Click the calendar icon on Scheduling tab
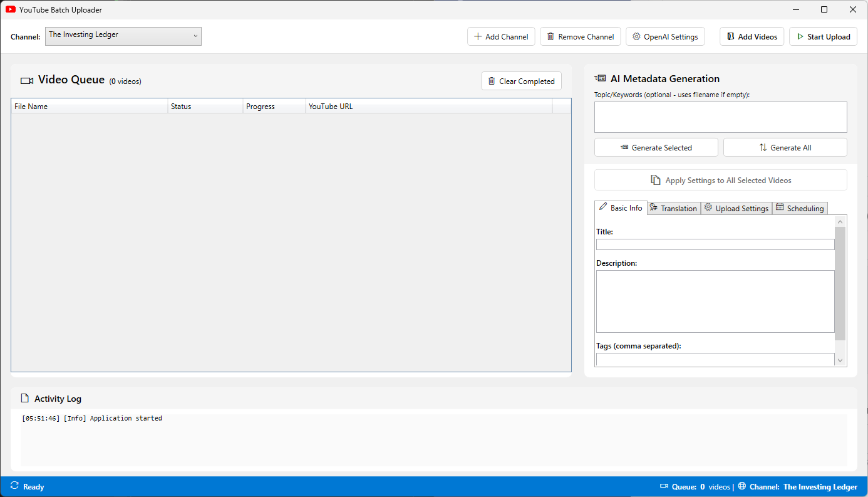 click(x=780, y=207)
